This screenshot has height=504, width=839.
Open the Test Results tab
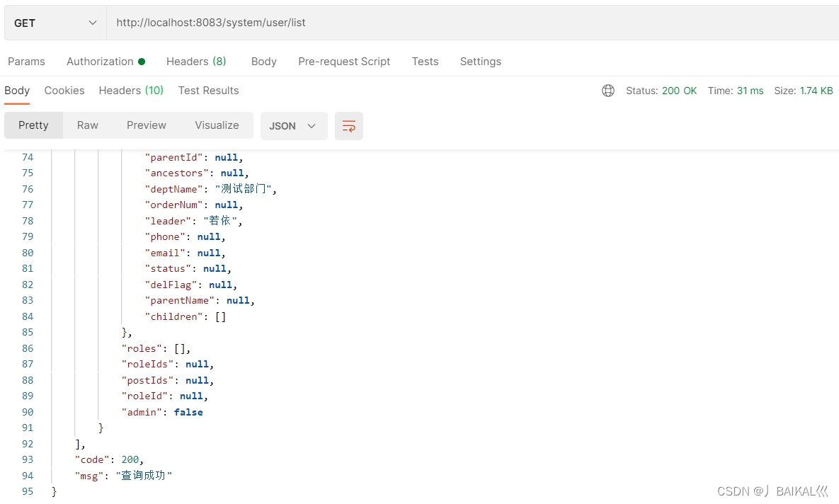point(208,91)
